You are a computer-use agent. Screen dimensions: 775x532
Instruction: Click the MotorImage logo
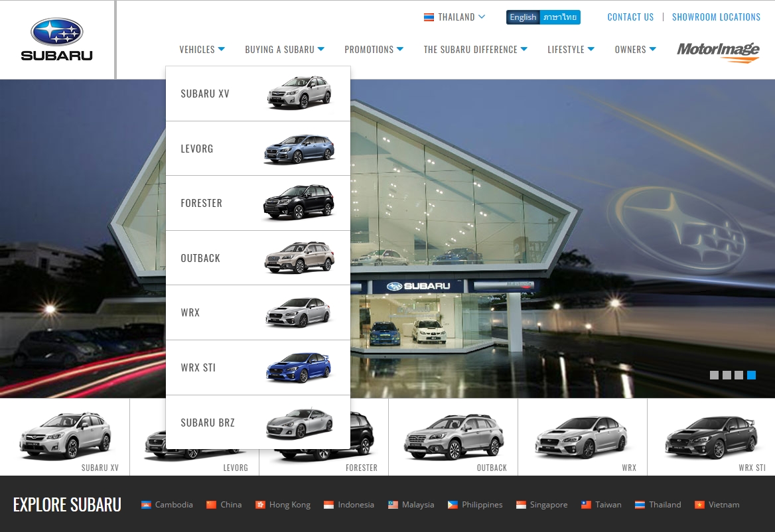pos(718,52)
